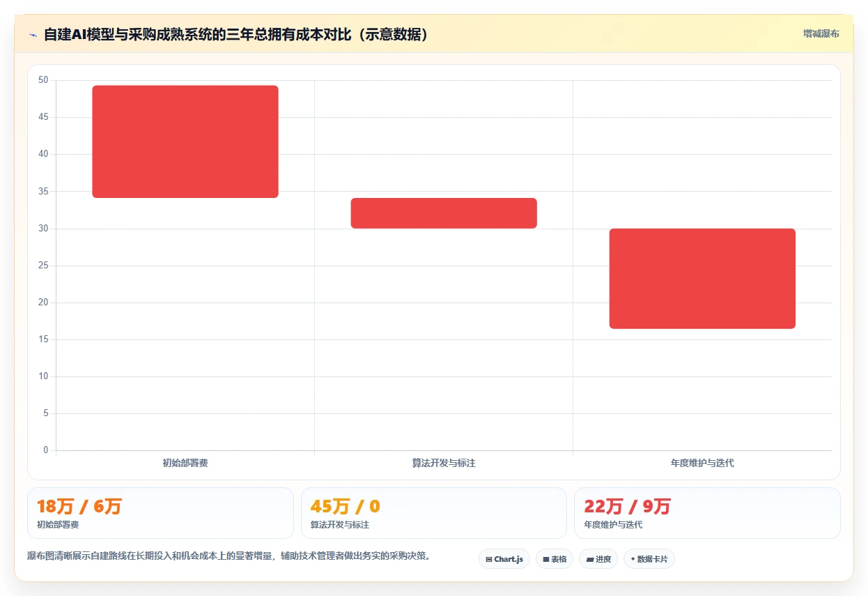The height and width of the screenshot is (596, 868).
Task: Open the 22万 / 9万 data card
Action: pos(707,513)
